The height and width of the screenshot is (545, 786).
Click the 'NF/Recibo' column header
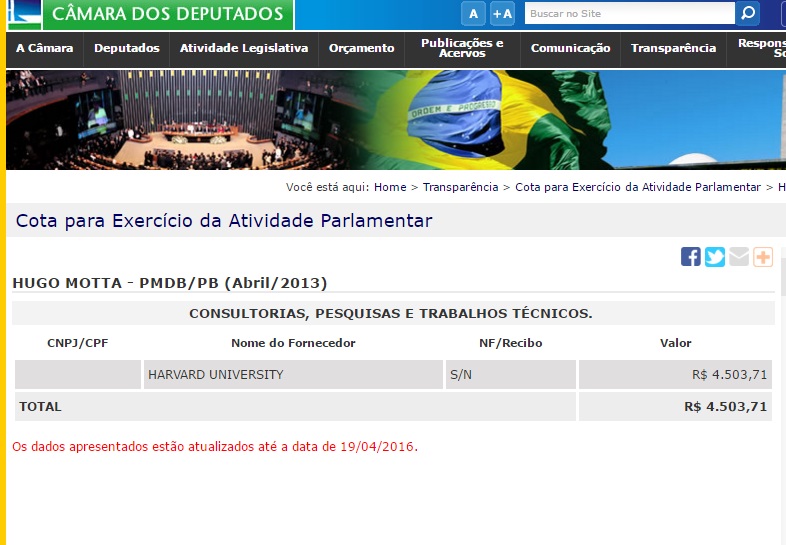pyautogui.click(x=511, y=343)
